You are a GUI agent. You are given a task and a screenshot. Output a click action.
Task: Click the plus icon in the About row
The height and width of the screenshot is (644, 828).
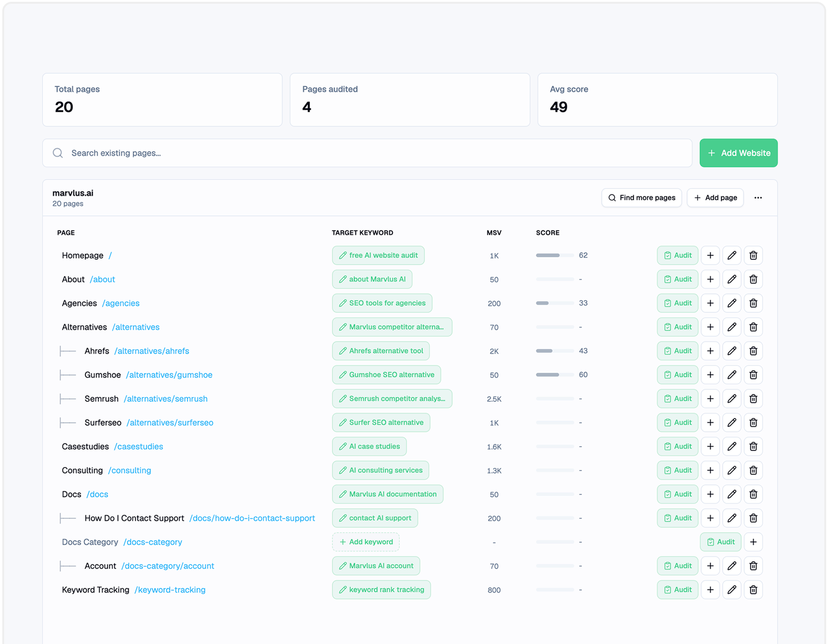pos(710,279)
